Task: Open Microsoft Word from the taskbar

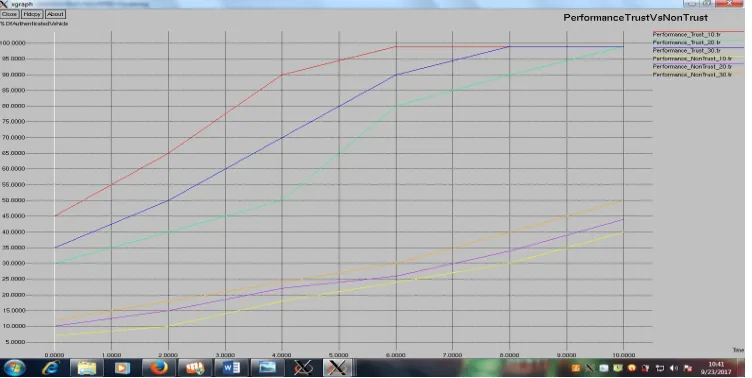Action: pyautogui.click(x=231, y=368)
